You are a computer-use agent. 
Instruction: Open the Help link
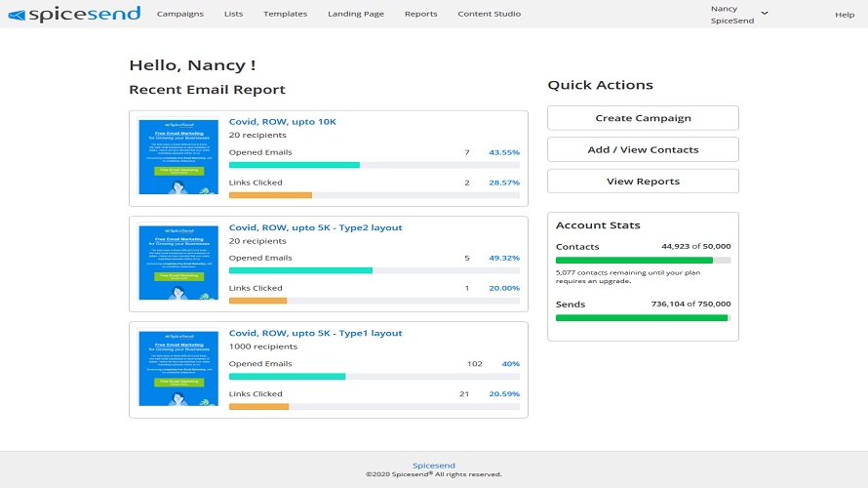[845, 15]
